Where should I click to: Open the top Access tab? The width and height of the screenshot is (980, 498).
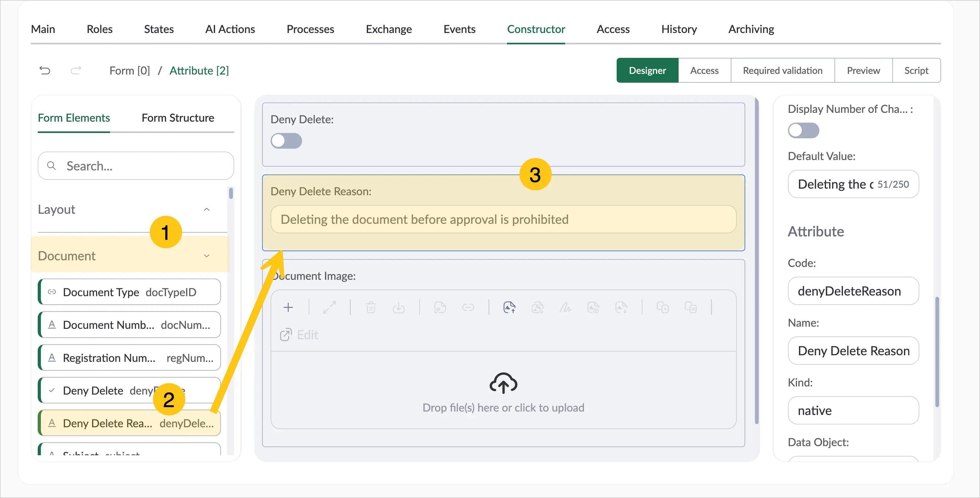click(613, 29)
